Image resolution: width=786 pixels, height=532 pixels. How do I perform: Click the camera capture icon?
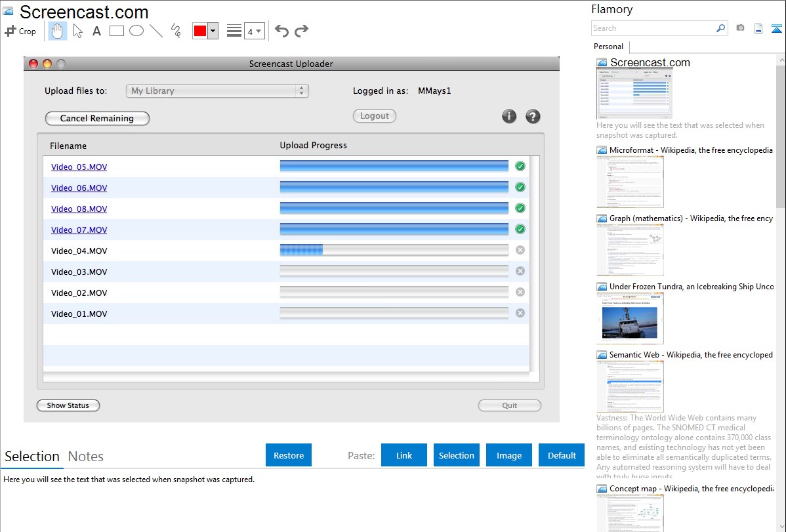[740, 28]
